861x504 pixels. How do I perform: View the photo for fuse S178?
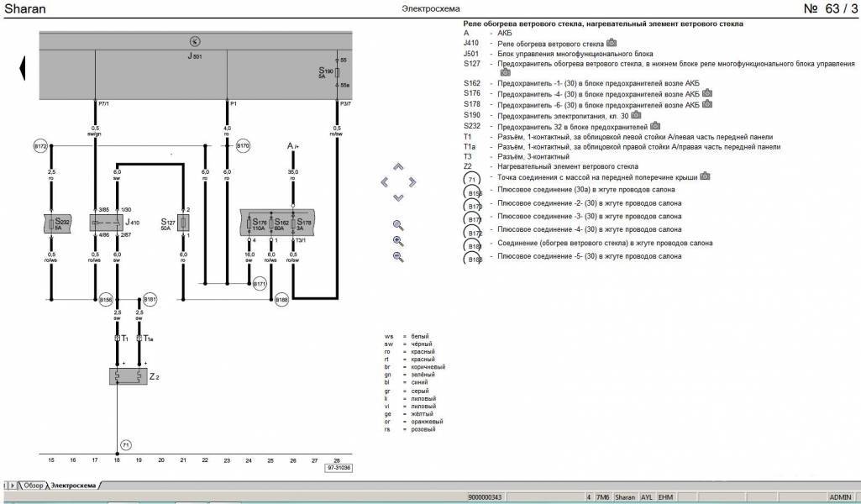point(707,104)
